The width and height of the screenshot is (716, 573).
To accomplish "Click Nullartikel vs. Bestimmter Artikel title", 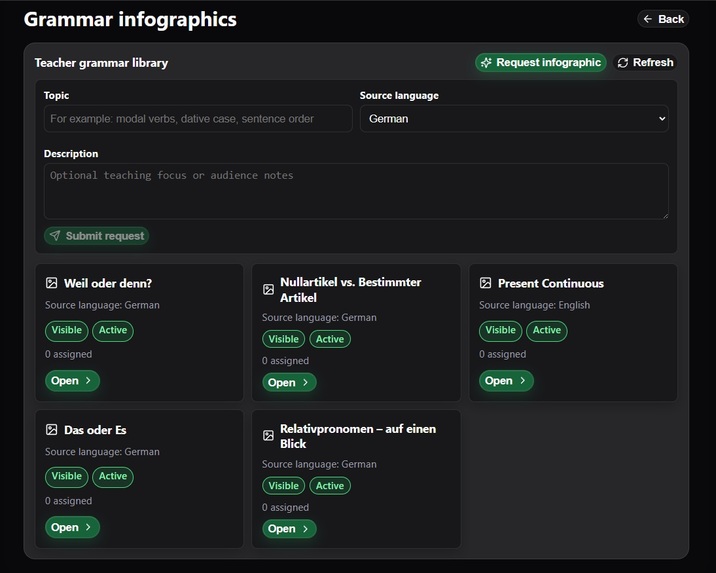I will (x=351, y=290).
